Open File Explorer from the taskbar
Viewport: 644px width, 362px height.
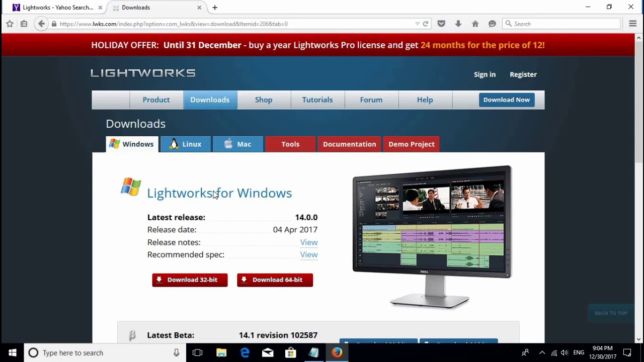pyautogui.click(x=221, y=352)
